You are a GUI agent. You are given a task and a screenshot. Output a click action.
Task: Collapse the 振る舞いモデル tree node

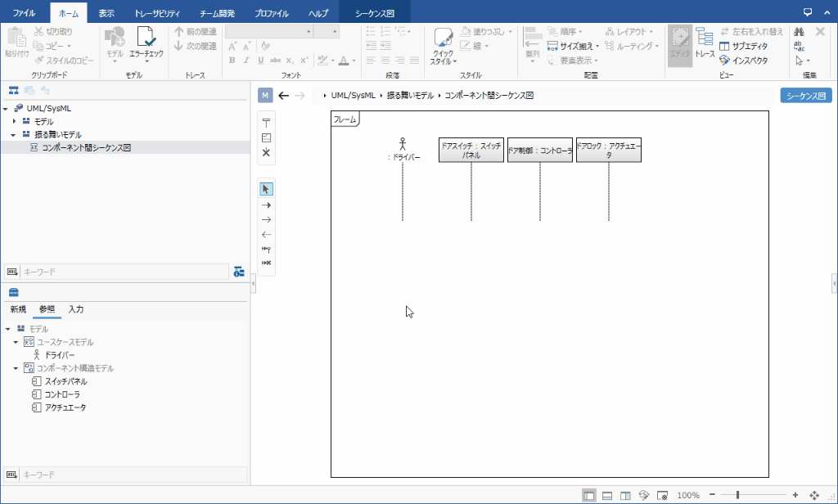pyautogui.click(x=15, y=134)
